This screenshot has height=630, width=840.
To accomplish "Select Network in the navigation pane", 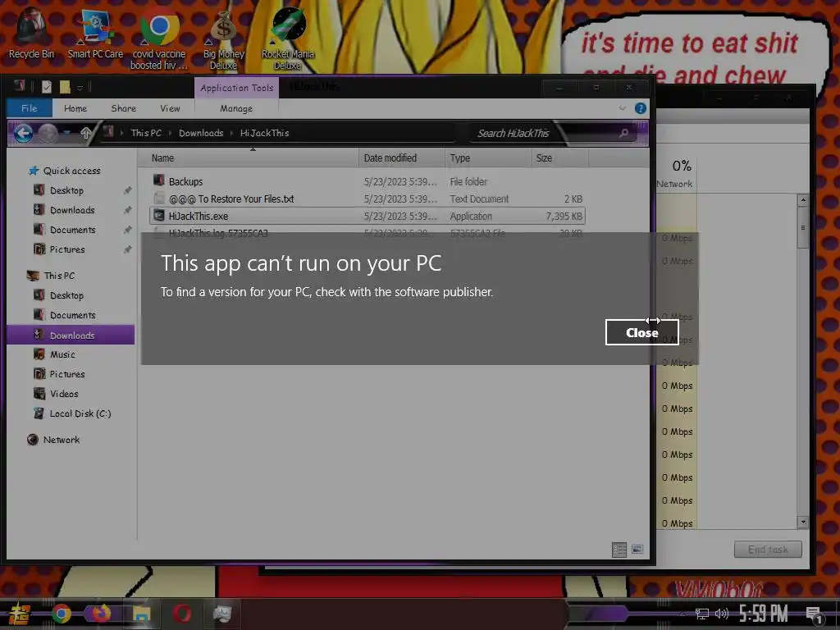I will pos(61,440).
